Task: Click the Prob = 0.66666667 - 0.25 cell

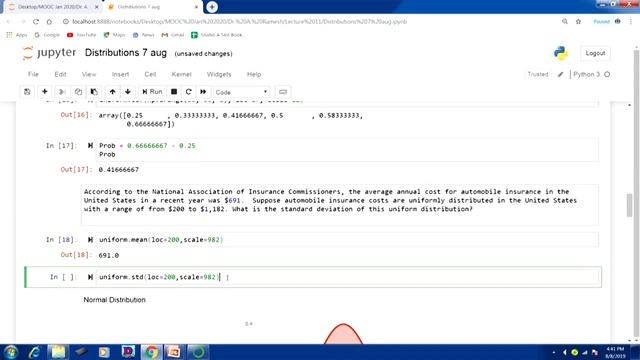Action: point(348,150)
